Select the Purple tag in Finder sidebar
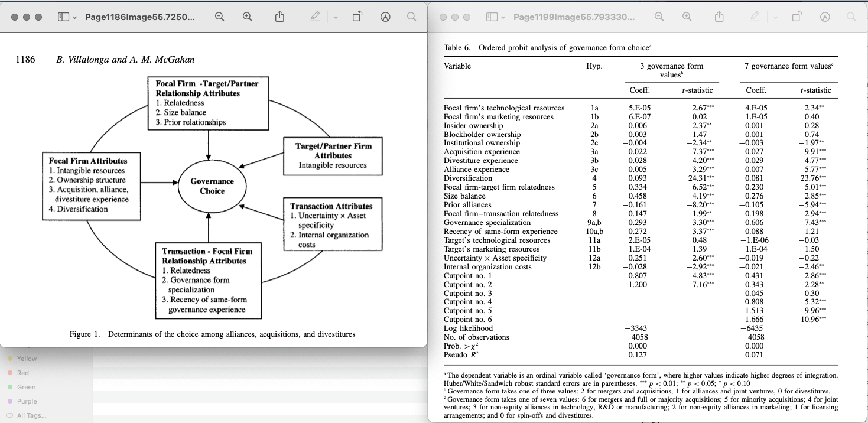 click(27, 401)
